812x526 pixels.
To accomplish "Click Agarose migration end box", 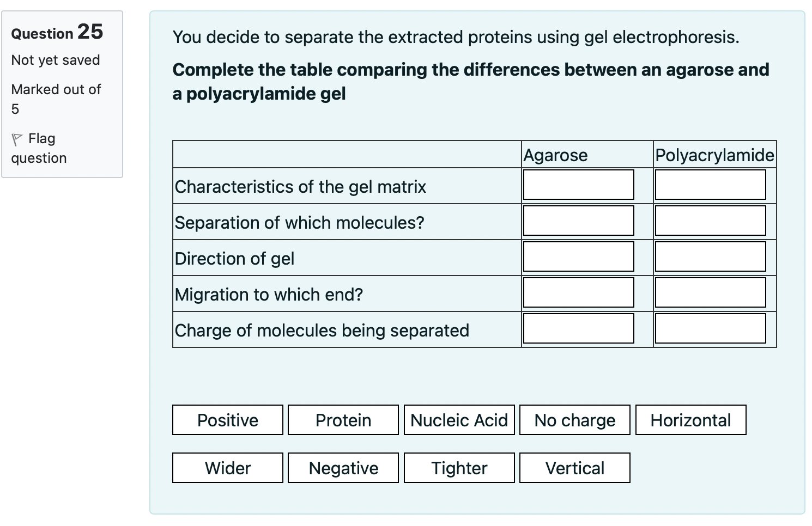I will click(x=578, y=292).
